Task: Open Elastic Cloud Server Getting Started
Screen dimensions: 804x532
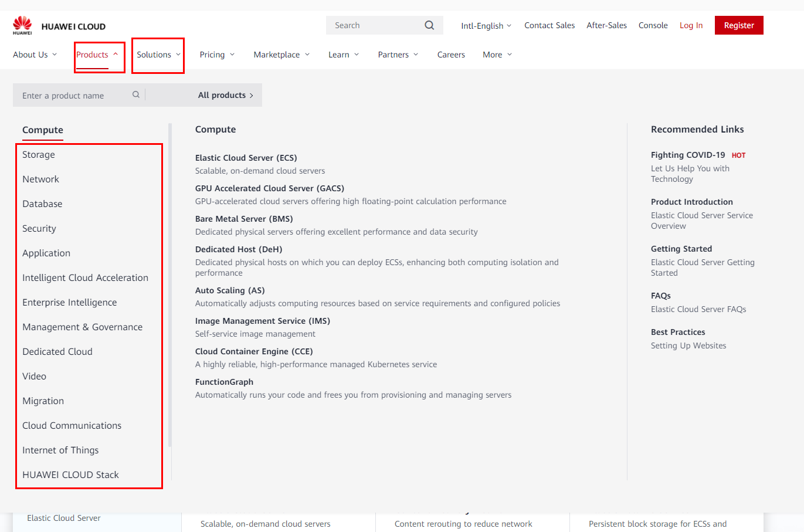Action: (703, 267)
